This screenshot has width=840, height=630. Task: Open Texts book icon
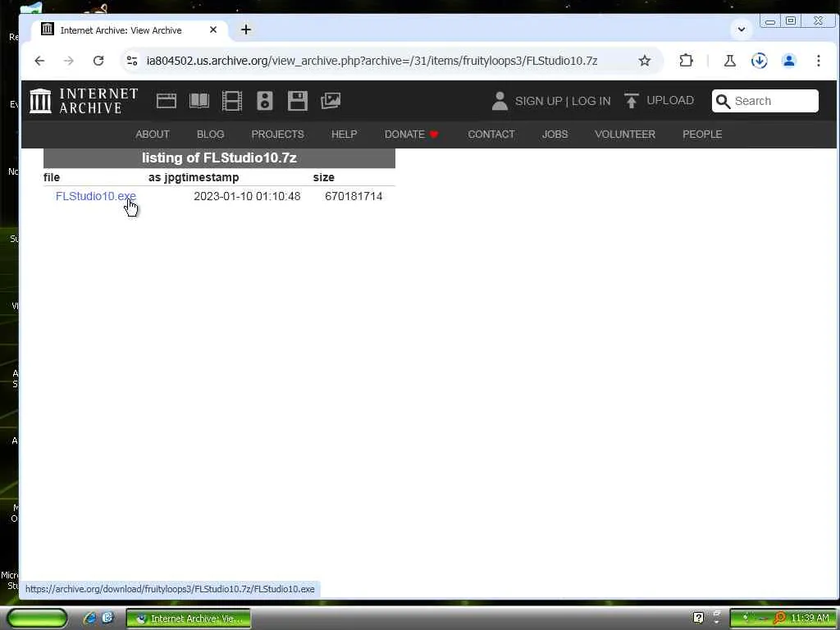pos(199,101)
